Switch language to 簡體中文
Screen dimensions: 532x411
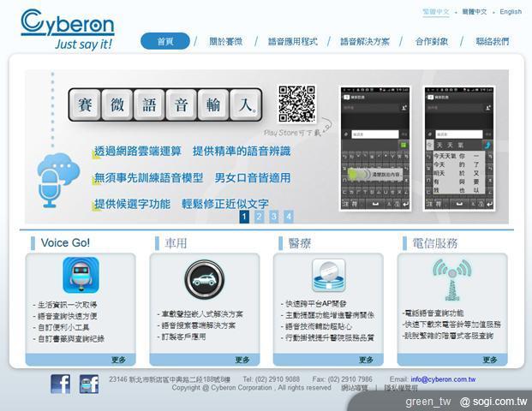[475, 12]
